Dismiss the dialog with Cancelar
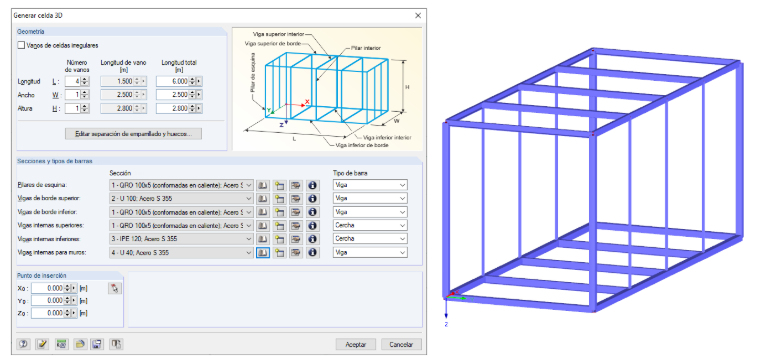Viewport: 760px width, 364px height. [401, 345]
